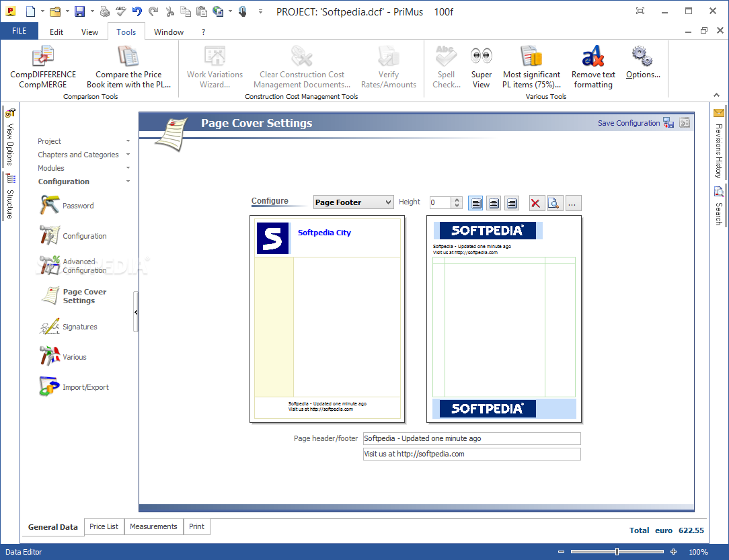
Task: Switch to the View ribbon tab
Action: [89, 32]
